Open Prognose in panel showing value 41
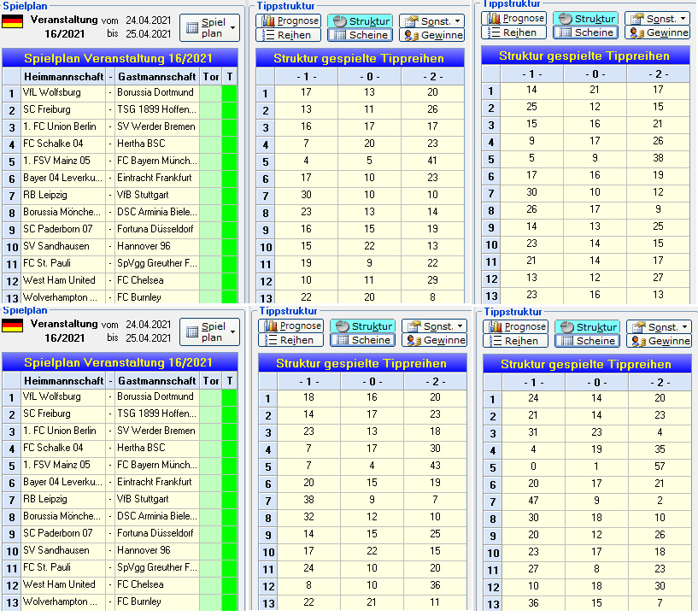 [290, 21]
